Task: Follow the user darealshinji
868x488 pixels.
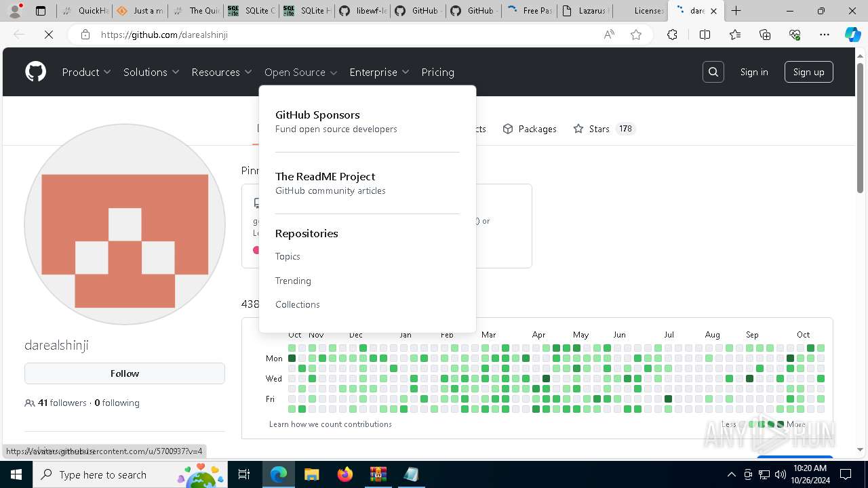Action: coord(125,373)
